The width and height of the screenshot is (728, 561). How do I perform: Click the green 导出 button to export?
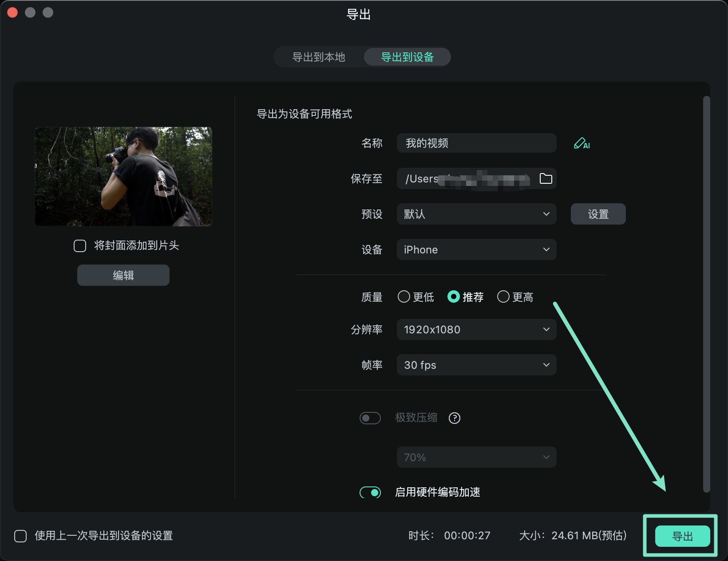[x=682, y=536]
